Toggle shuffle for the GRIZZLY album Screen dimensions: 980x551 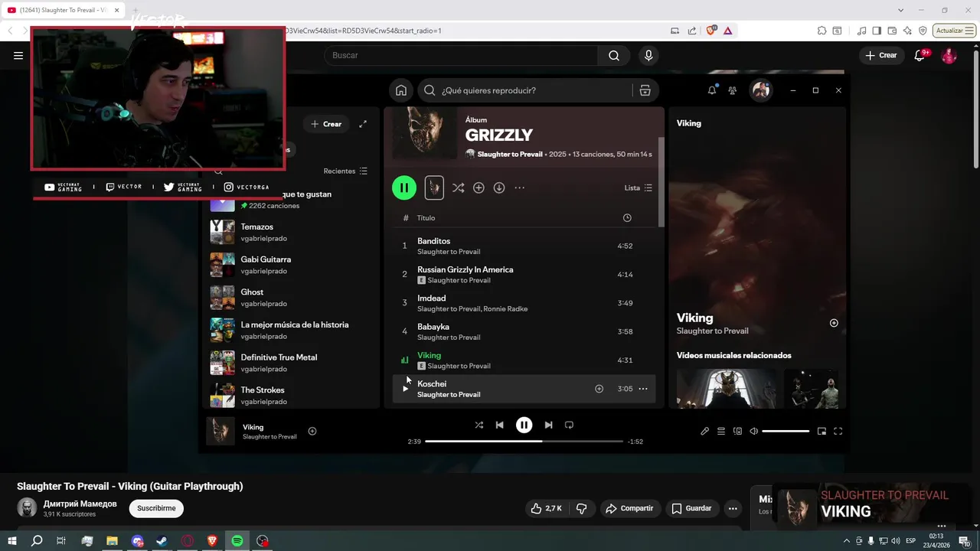click(x=458, y=187)
